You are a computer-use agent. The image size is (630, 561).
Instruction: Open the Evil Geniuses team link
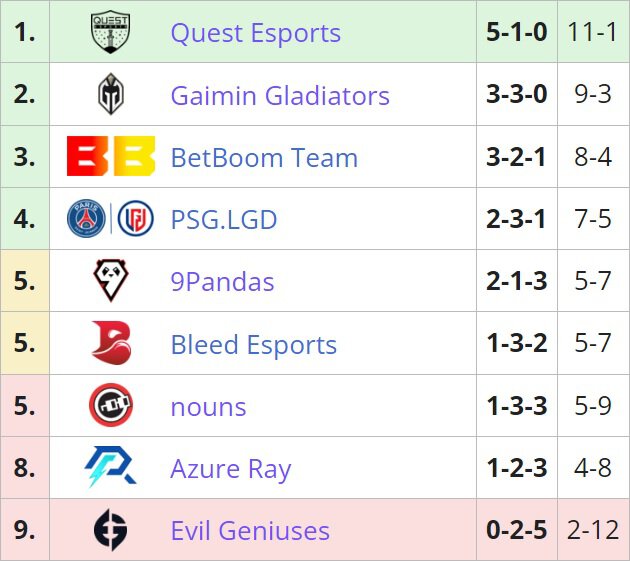point(250,530)
